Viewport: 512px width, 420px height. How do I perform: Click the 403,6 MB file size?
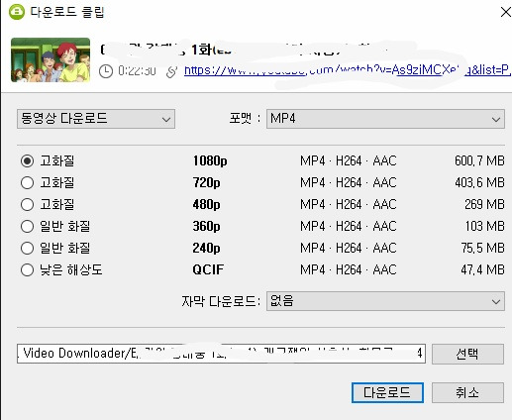point(479,182)
